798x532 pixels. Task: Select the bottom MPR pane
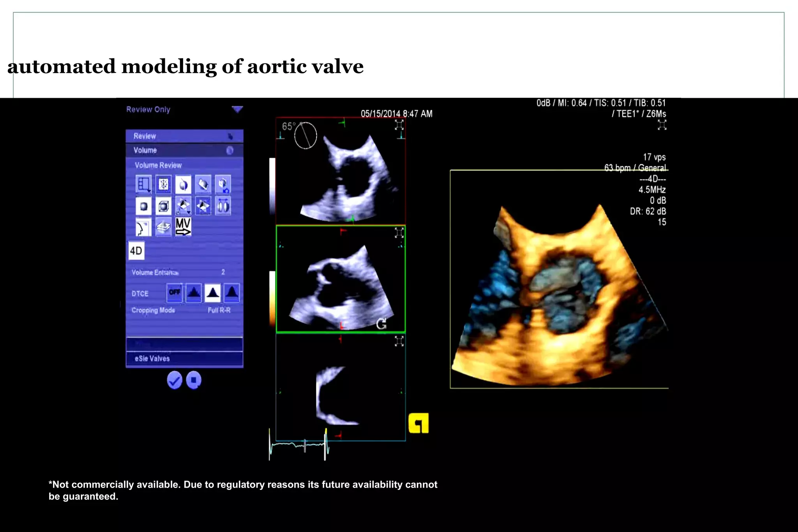[x=341, y=387]
